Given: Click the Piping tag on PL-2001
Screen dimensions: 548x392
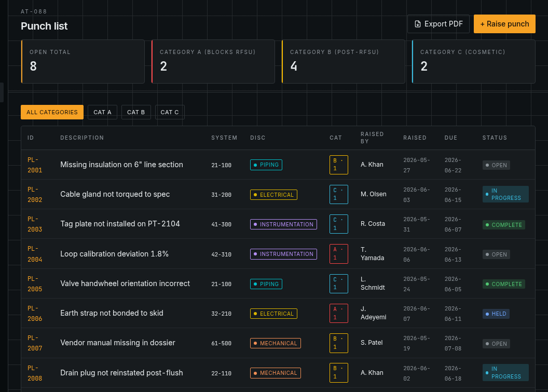Looking at the screenshot, I should pyautogui.click(x=266, y=165).
